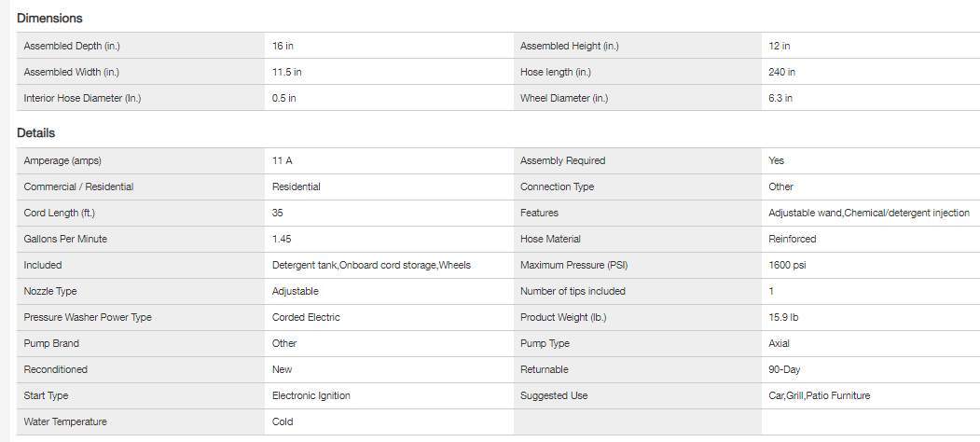Screen dimensions: 980x442
Task: Select the Detergent tank included value
Action: pyautogui.click(x=371, y=265)
